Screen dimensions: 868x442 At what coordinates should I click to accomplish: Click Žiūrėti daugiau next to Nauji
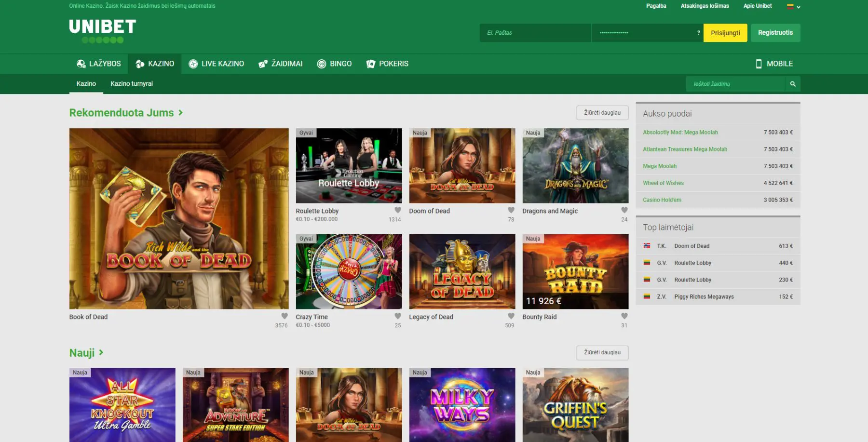coord(602,352)
